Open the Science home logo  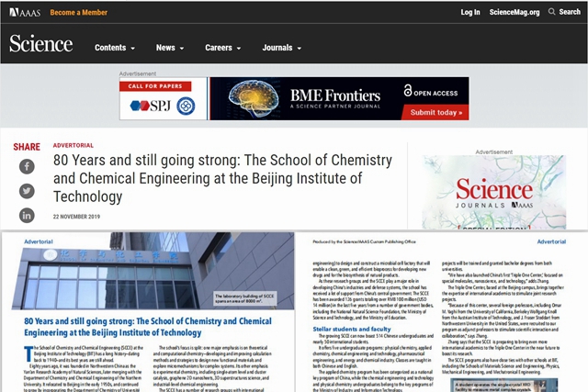point(40,45)
